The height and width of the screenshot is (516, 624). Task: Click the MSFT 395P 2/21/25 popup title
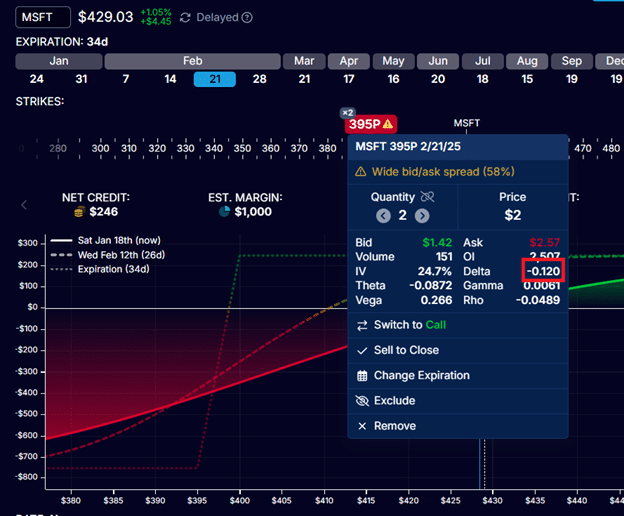click(x=408, y=146)
